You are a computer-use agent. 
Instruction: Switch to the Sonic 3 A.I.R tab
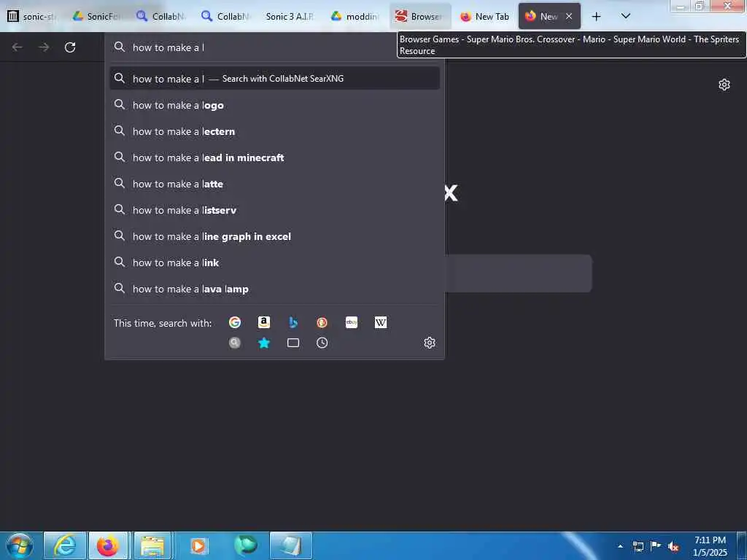[x=290, y=16]
